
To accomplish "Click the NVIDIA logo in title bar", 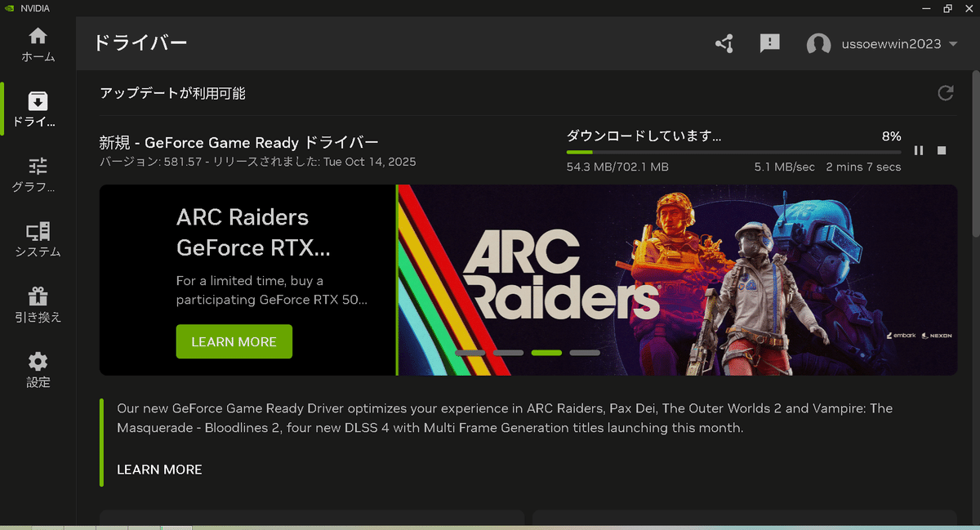I will click(10, 8).
